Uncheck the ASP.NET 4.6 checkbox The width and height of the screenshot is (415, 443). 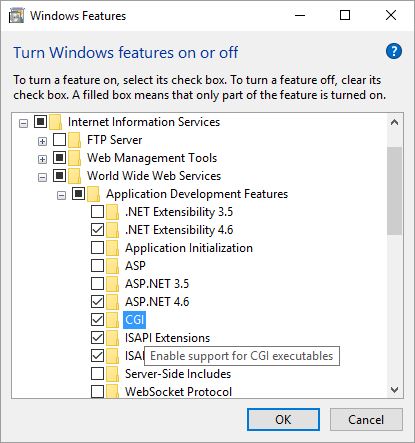pyautogui.click(x=97, y=302)
